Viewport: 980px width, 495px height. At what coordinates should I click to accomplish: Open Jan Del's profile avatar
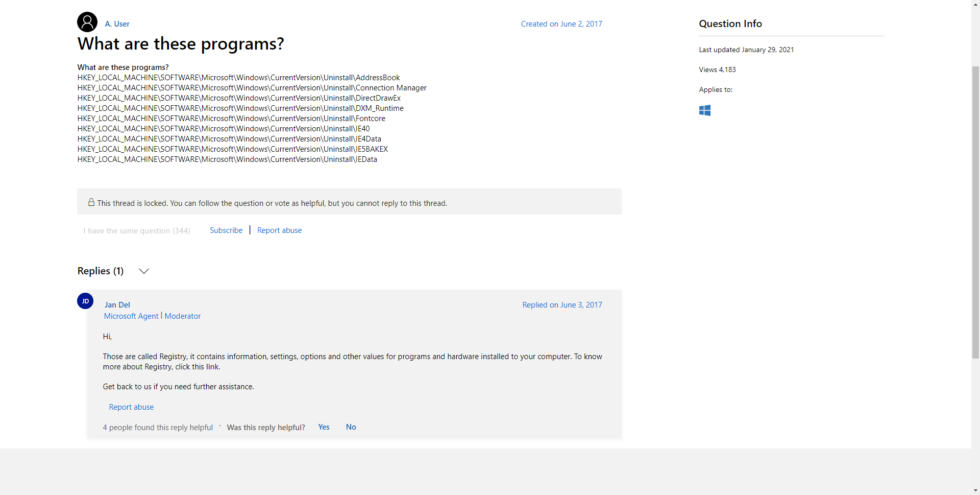pyautogui.click(x=85, y=301)
